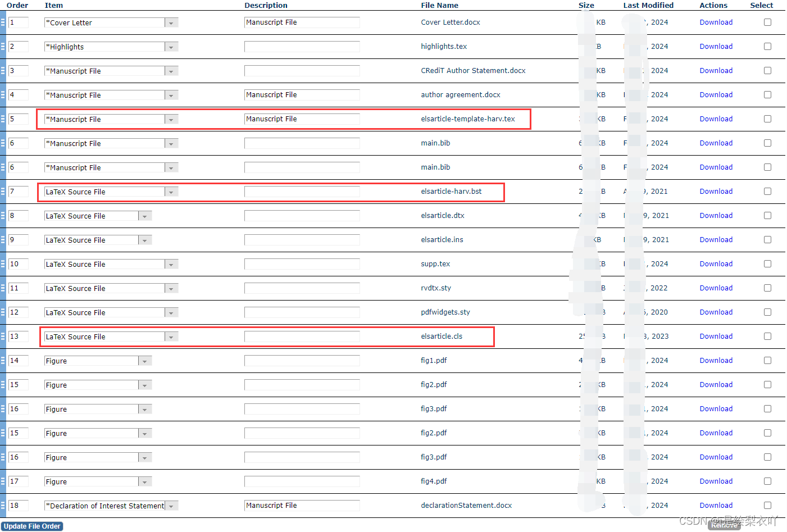
Task: Download the fig4.pdf file
Action: click(x=716, y=481)
